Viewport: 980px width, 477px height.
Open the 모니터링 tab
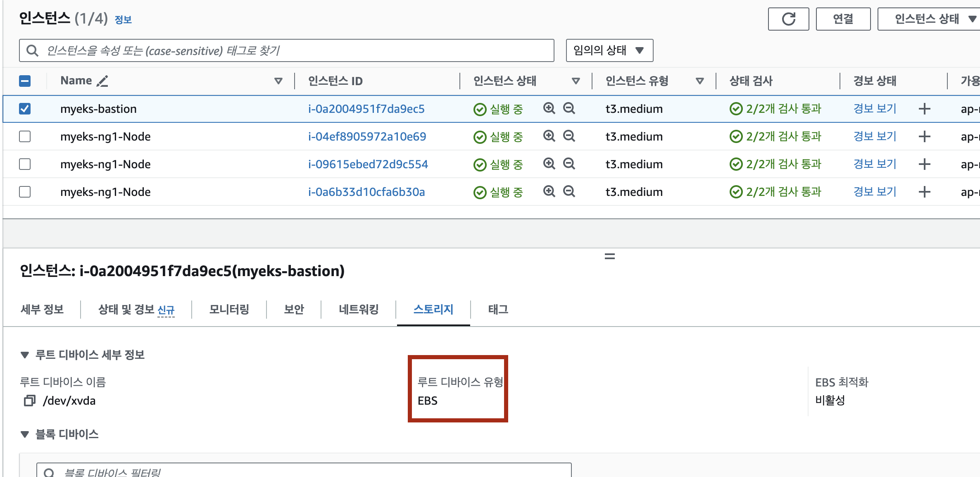coord(229,309)
